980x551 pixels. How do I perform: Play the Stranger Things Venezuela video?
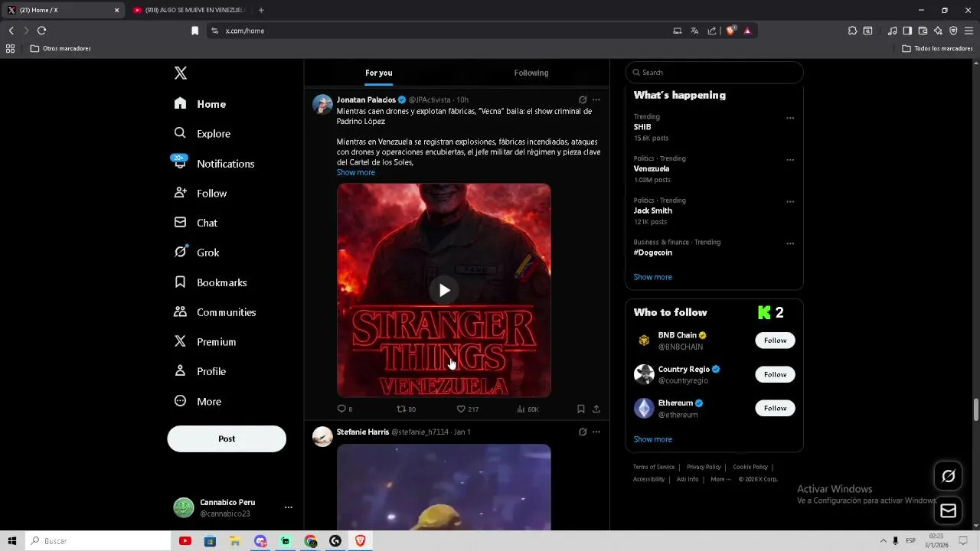444,290
